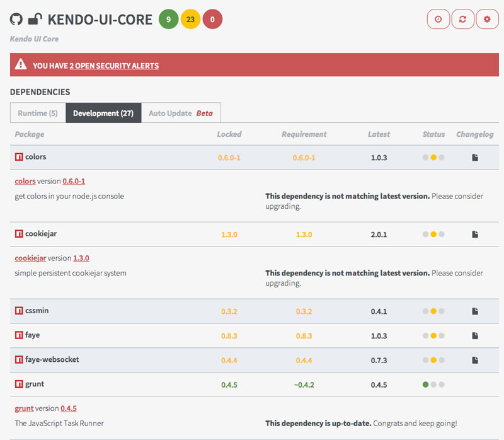The width and height of the screenshot is (504, 440).
Task: Expand the faye package row
Action: click(255, 335)
